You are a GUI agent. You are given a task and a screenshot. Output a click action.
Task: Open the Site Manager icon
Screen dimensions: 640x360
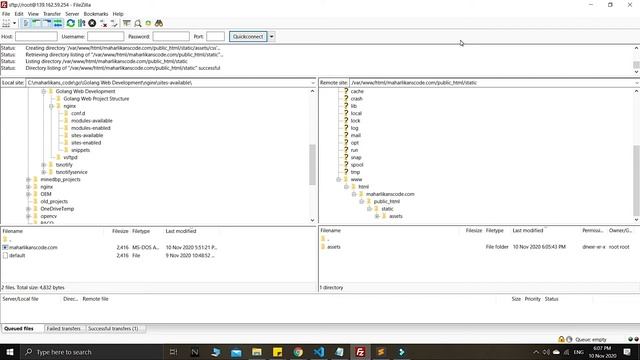point(6,23)
